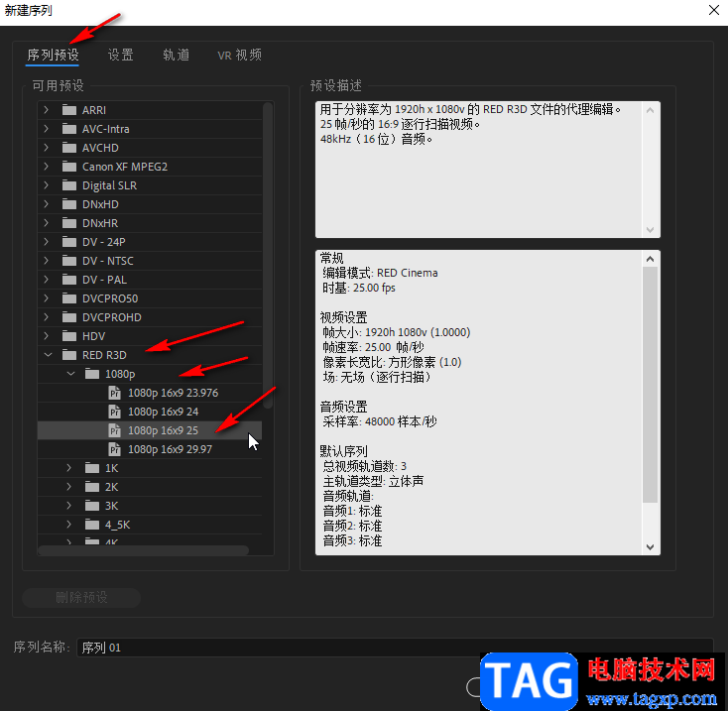Open the VR 视频 tab
The height and width of the screenshot is (711, 728).
click(x=240, y=56)
